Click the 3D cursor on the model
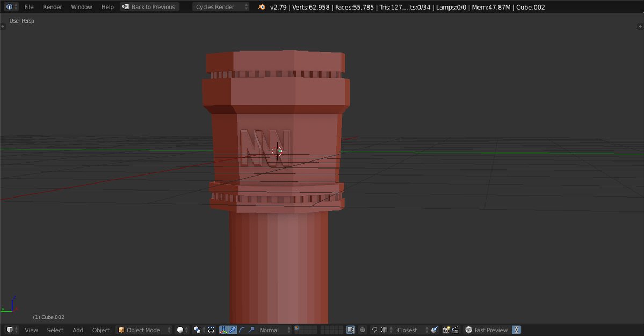 click(x=278, y=151)
